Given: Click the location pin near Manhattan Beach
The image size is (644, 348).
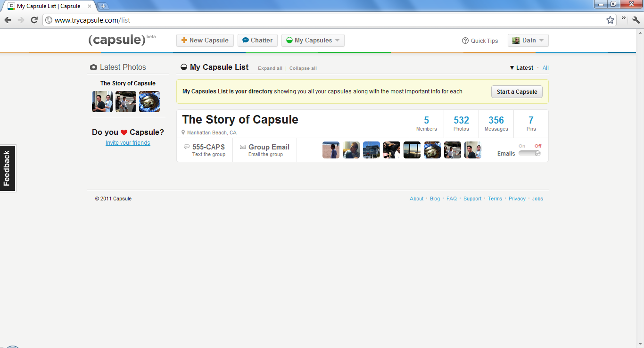Looking at the screenshot, I should 183,133.
